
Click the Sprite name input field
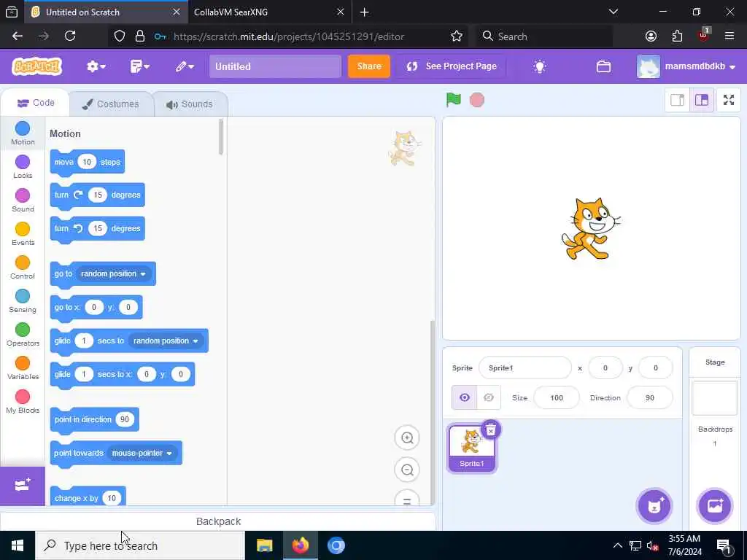tap(525, 367)
